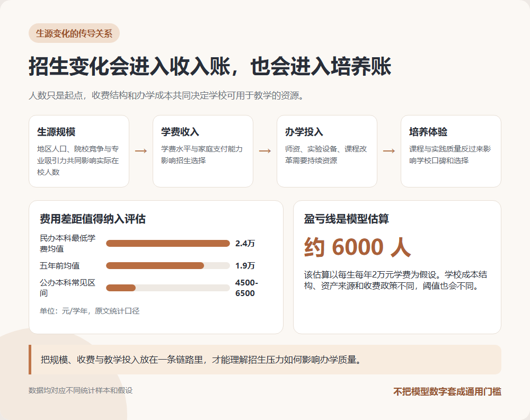The image size is (530, 420).
Task: Click the 1.9万 value
Action: [x=245, y=265]
